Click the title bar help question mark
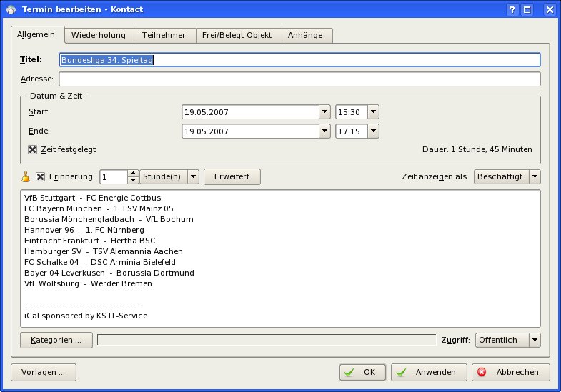561x392 pixels. (512, 10)
